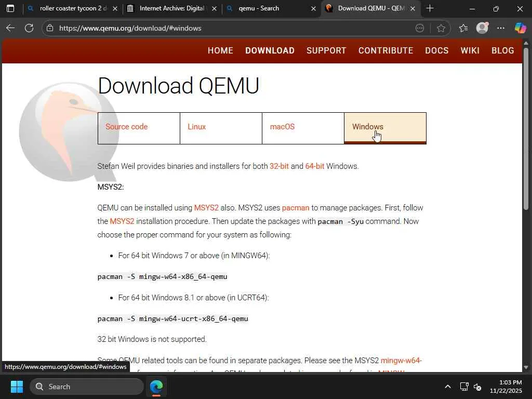Open the feedback smiley icon in address bar
Image resolution: width=532 pixels, height=399 pixels.
coord(420,28)
